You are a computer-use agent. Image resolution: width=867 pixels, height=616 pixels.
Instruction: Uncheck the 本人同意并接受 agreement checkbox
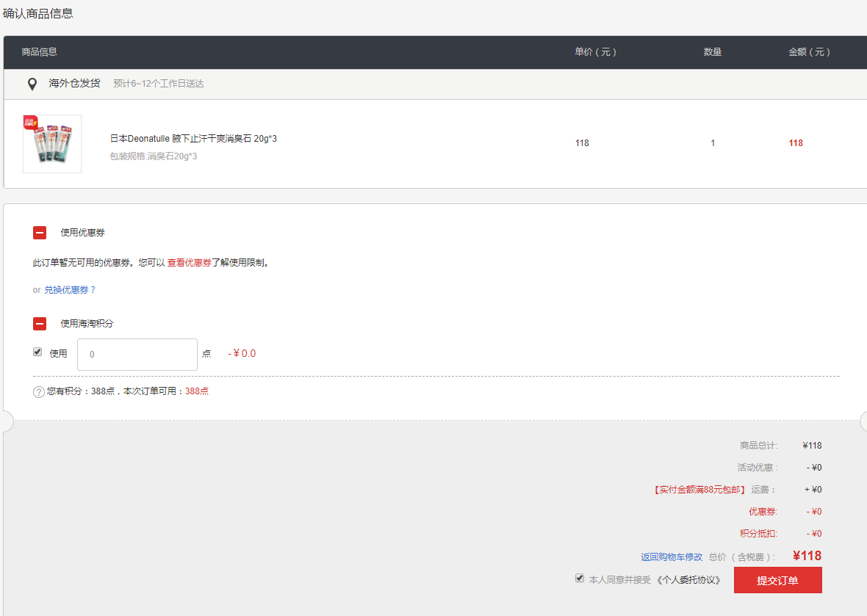tap(580, 579)
